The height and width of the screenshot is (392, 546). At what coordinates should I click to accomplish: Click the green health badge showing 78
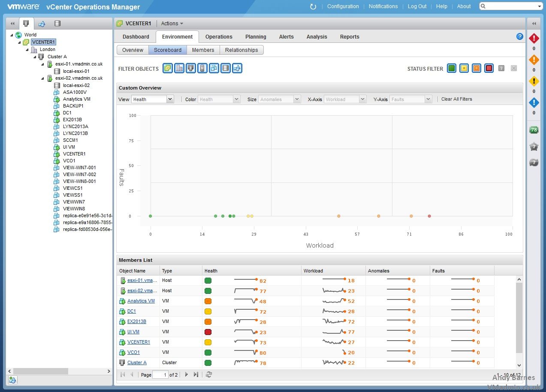pyautogui.click(x=534, y=130)
